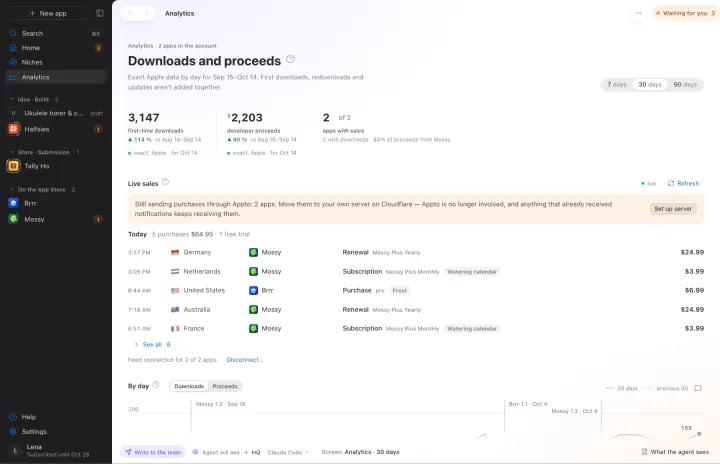The height and width of the screenshot is (464, 720).
Task: Click the Home notification badge
Action: point(98,48)
